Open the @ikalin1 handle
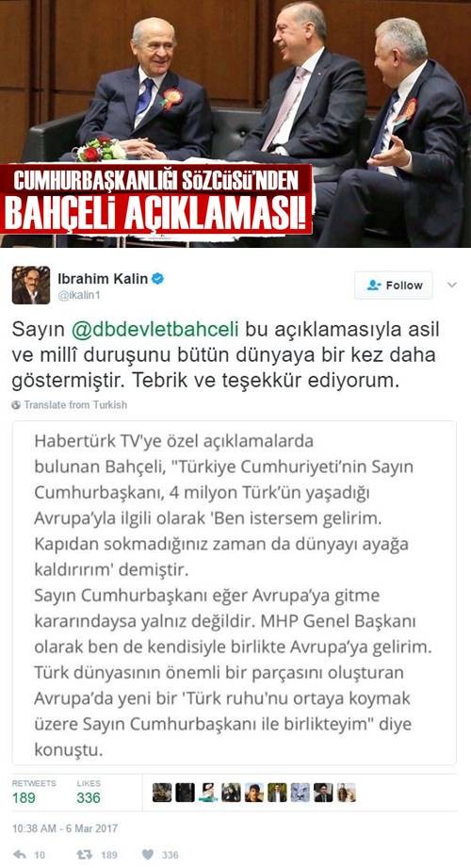Screen dimensions: 471x868 pos(77,296)
